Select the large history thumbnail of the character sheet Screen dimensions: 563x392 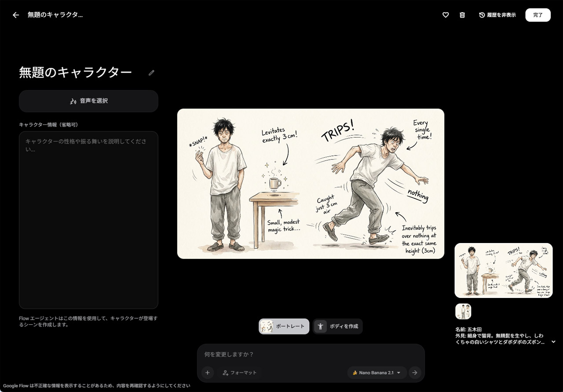point(504,271)
